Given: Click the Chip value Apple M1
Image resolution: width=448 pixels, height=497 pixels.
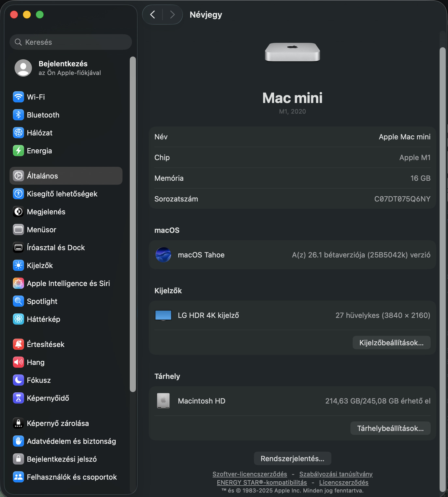Looking at the screenshot, I should coord(415,158).
